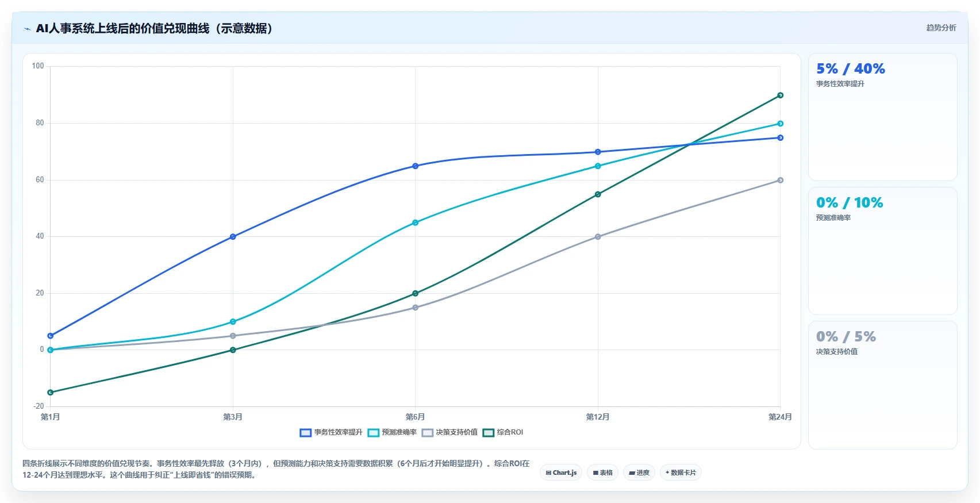980x503 pixels.
Task: Click the blue 事务性效率提升 legend color box
Action: point(305,433)
